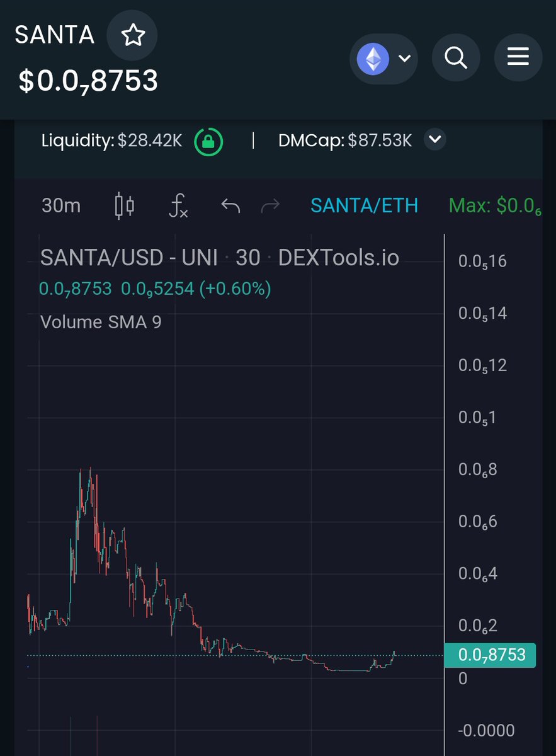This screenshot has width=556, height=756.
Task: Click the 0.0₅16 price axis label
Action: point(483,261)
